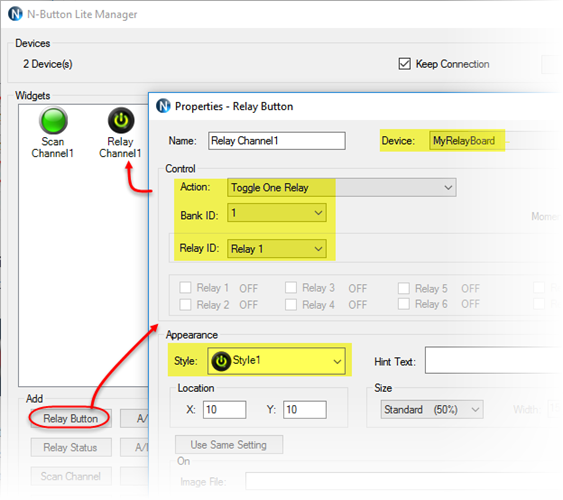Enable the Relay 5 checkbox

point(404,288)
